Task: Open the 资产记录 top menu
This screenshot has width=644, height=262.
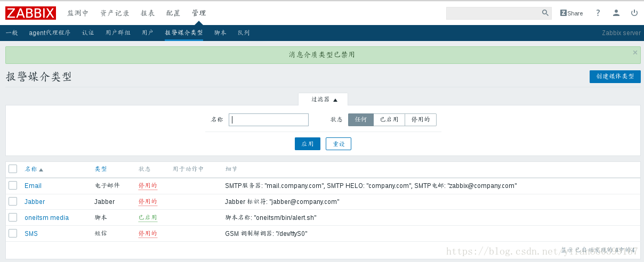Action: [x=115, y=13]
